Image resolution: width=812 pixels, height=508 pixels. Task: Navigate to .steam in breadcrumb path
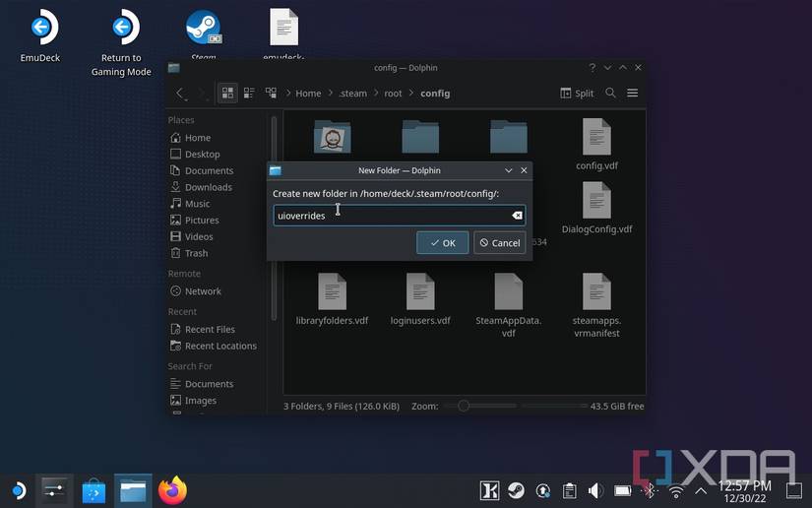pyautogui.click(x=353, y=94)
